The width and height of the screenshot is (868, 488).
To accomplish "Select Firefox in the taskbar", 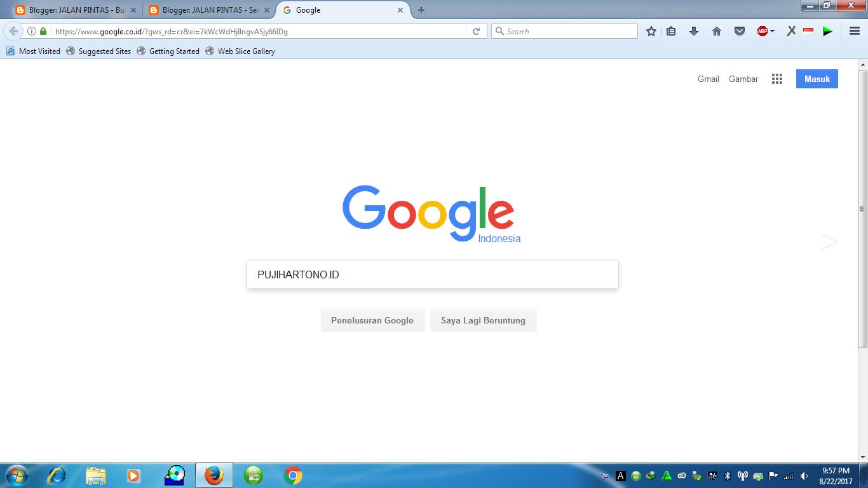I will [214, 475].
